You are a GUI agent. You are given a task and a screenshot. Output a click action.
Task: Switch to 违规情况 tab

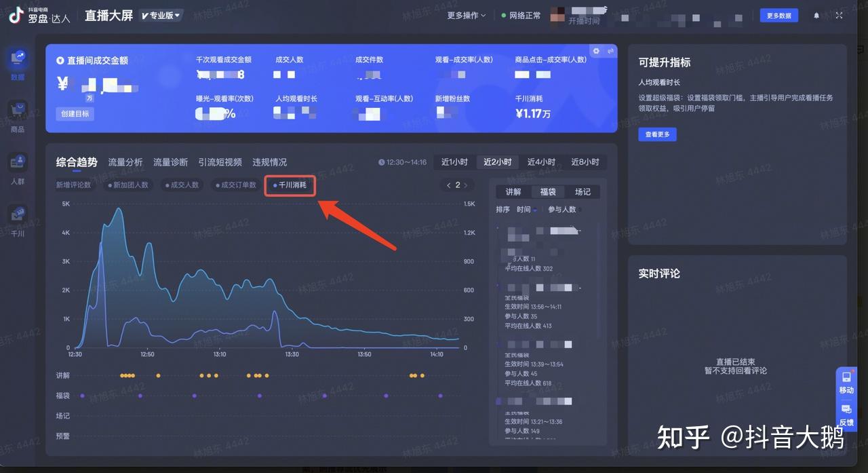click(x=269, y=162)
